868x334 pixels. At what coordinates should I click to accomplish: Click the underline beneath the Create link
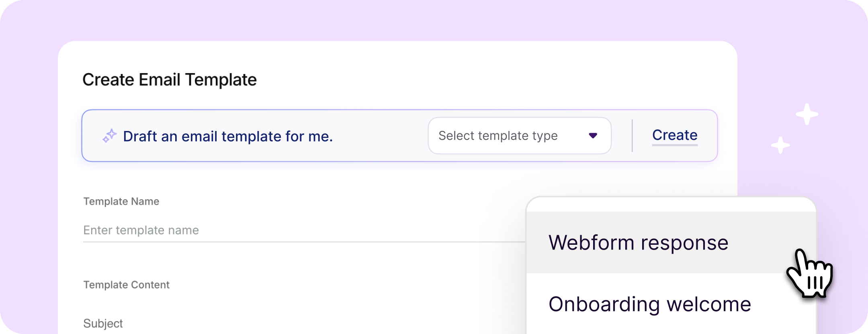[675, 145]
